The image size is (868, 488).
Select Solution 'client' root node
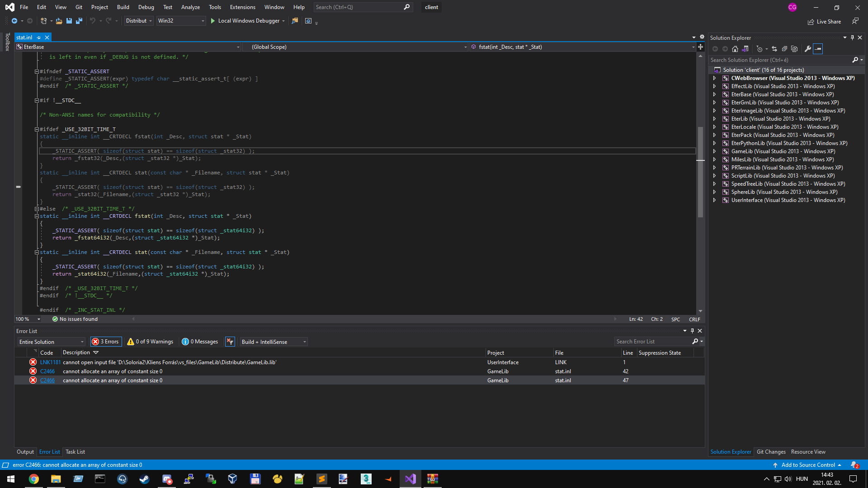[763, 70]
